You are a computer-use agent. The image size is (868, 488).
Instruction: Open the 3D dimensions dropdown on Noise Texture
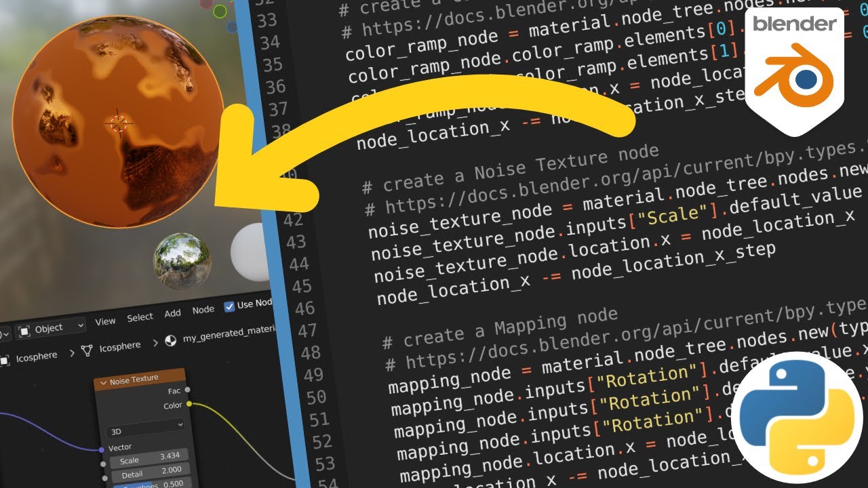point(146,428)
